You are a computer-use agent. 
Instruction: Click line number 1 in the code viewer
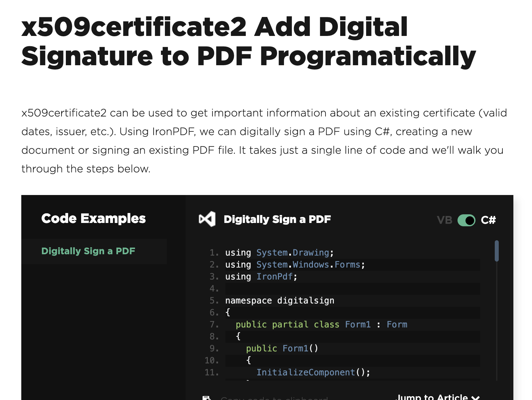point(213,253)
